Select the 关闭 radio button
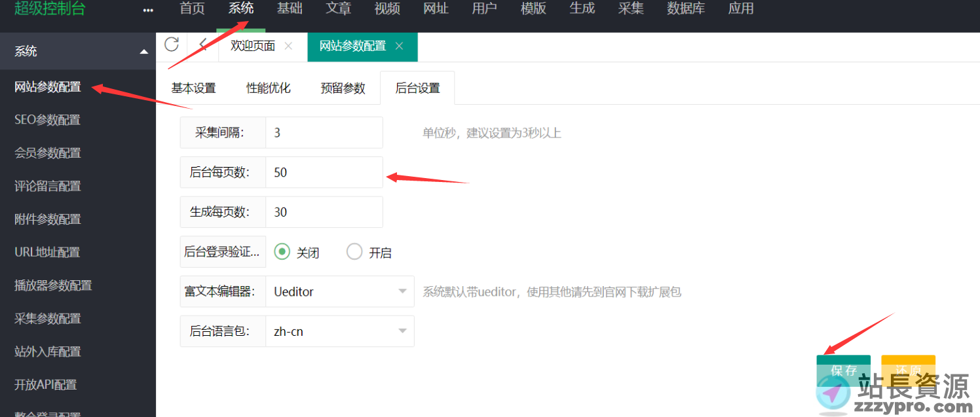Screen dimensions: 980x417 282,252
